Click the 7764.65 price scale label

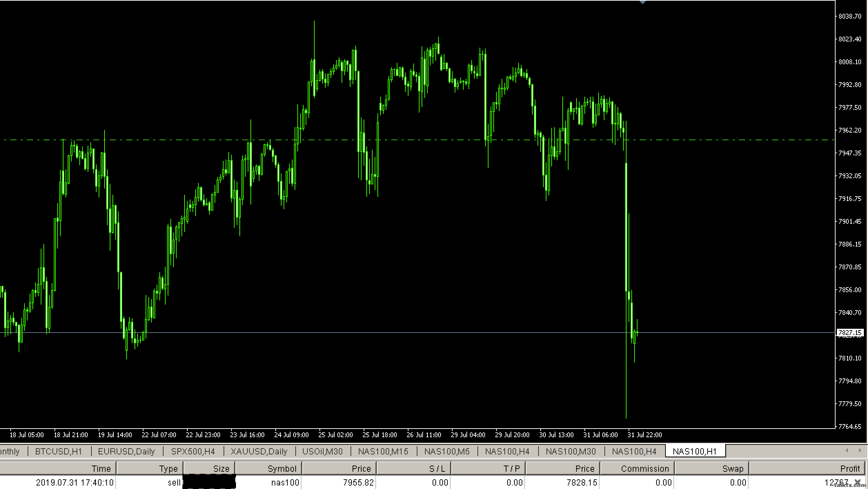pos(850,426)
